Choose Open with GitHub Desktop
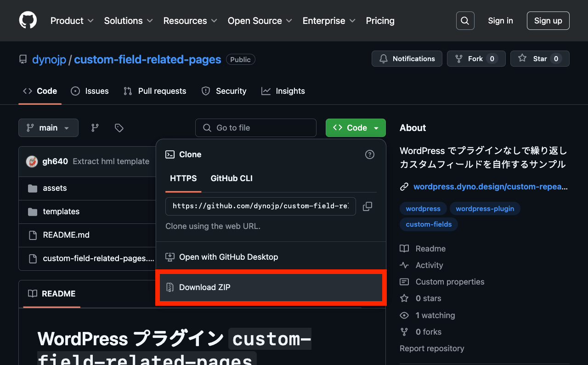 point(271,257)
